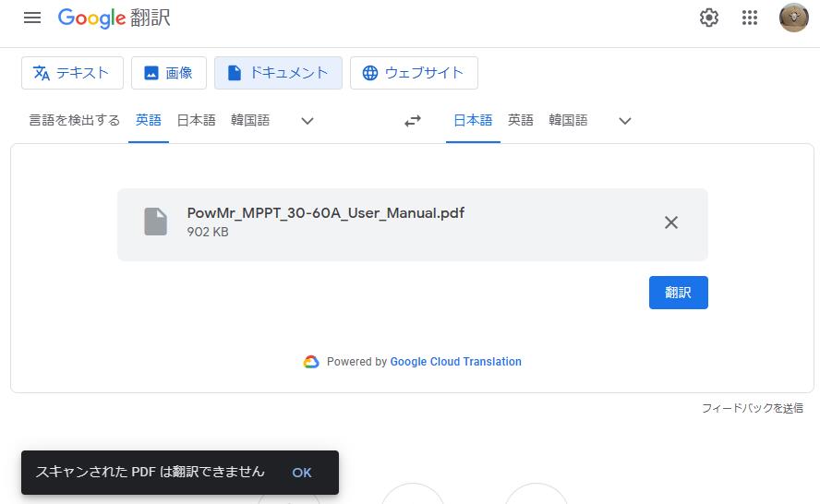Select 韓国語 as target language
820x504 pixels.
[x=568, y=120]
